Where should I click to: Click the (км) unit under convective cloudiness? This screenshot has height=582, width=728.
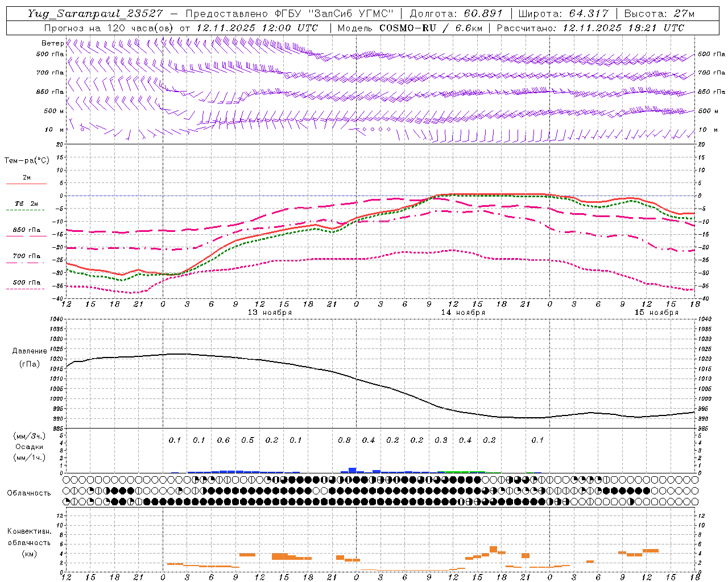tap(30, 554)
